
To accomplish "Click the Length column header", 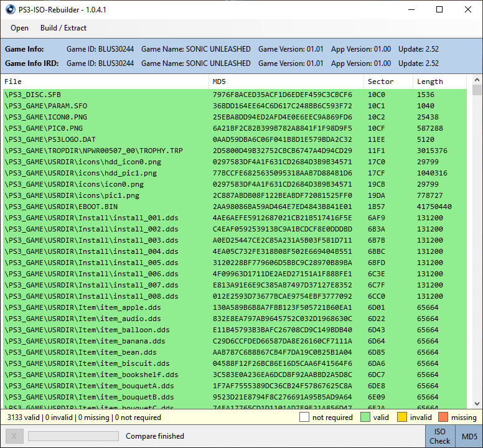I will [x=440, y=82].
